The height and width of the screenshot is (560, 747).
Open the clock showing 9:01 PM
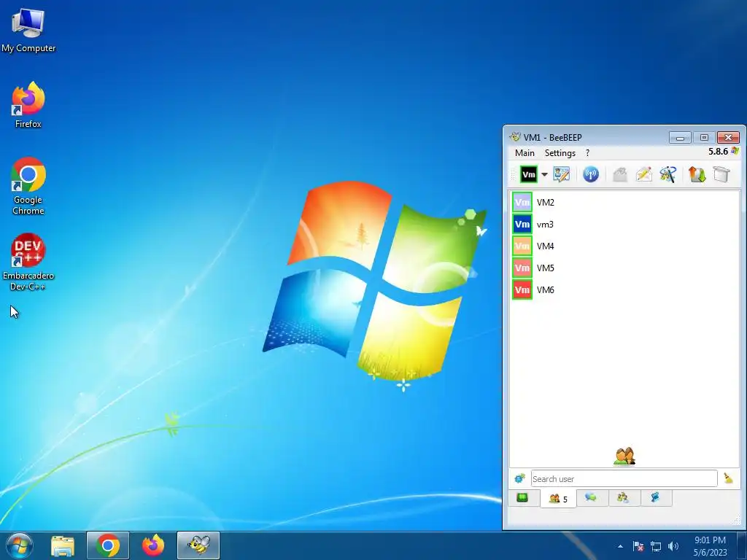tap(710, 546)
